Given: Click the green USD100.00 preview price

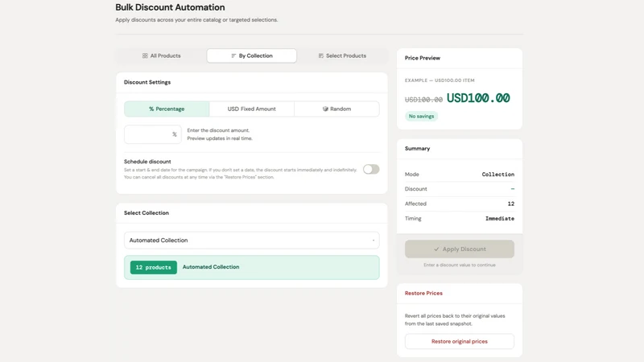Looking at the screenshot, I should (x=478, y=98).
